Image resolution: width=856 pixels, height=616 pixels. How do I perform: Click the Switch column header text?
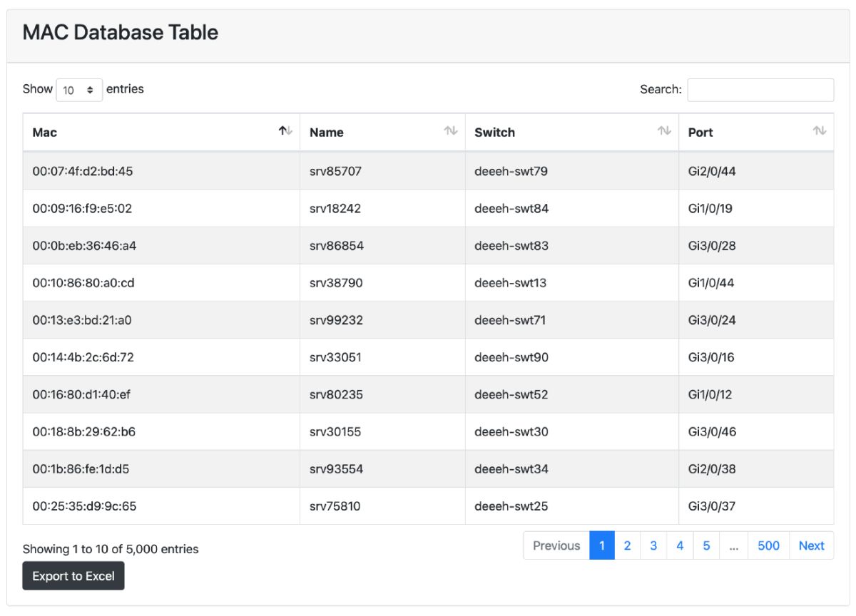[494, 133]
